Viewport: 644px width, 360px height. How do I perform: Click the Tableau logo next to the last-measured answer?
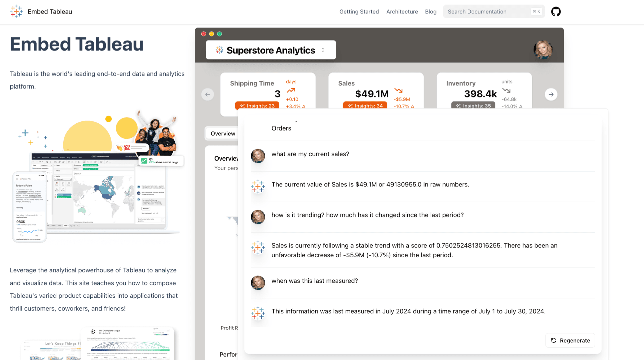click(258, 313)
